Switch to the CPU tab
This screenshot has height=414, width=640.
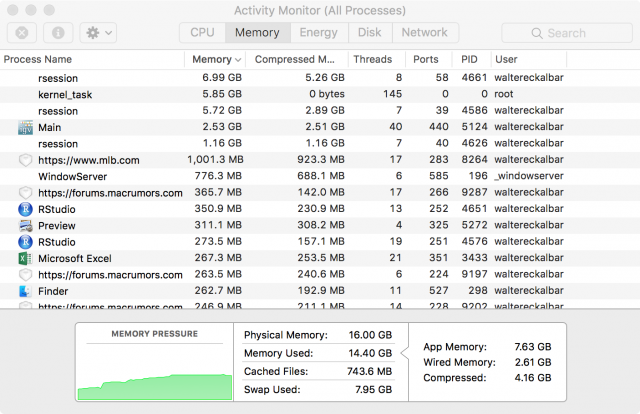[x=203, y=32]
